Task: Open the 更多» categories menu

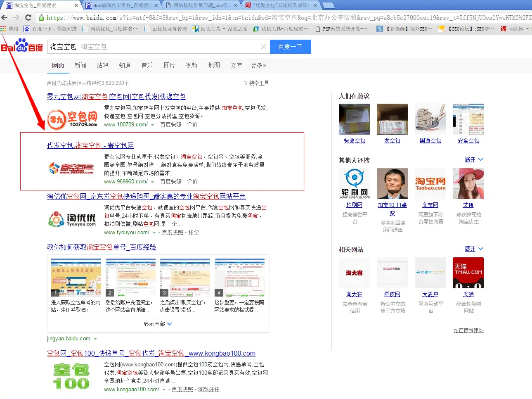Action: click(258, 65)
